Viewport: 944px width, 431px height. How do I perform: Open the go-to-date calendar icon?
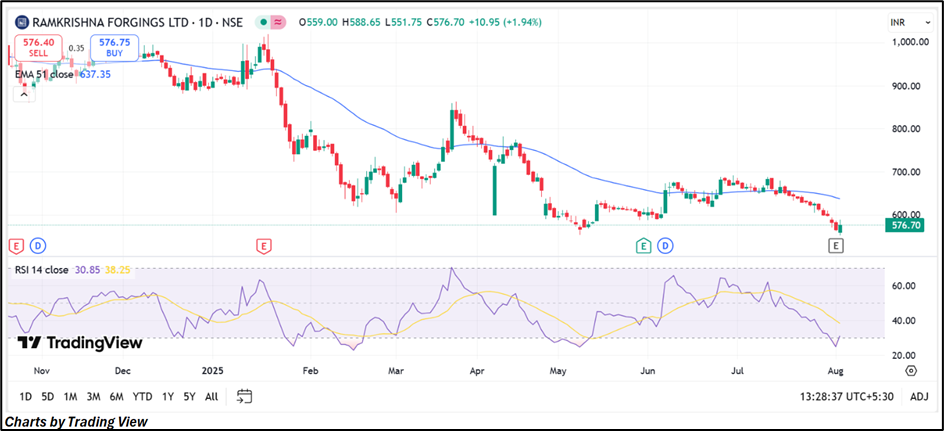click(244, 396)
